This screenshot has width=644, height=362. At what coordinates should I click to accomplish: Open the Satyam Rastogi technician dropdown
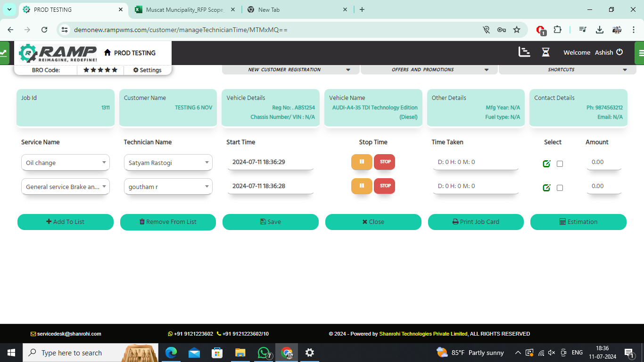(x=168, y=163)
